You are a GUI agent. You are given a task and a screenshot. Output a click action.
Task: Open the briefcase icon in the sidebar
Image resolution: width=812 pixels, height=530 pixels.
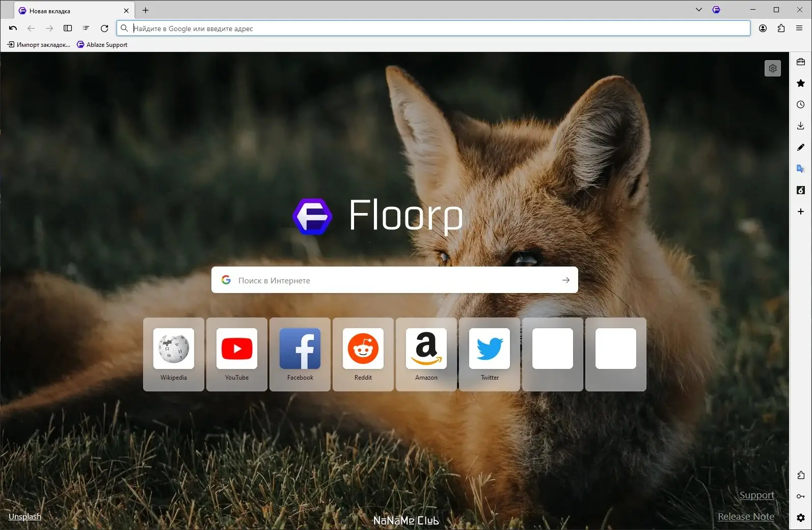[801, 62]
